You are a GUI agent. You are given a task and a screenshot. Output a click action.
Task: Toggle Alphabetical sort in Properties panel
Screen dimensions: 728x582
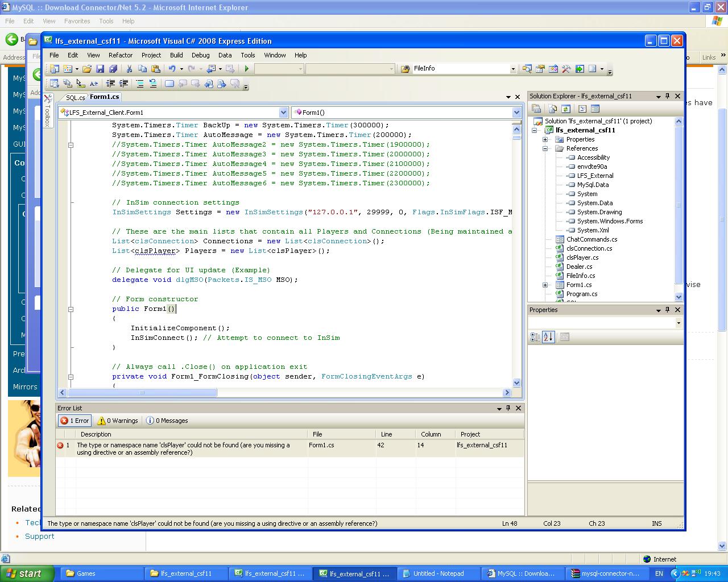pos(548,337)
